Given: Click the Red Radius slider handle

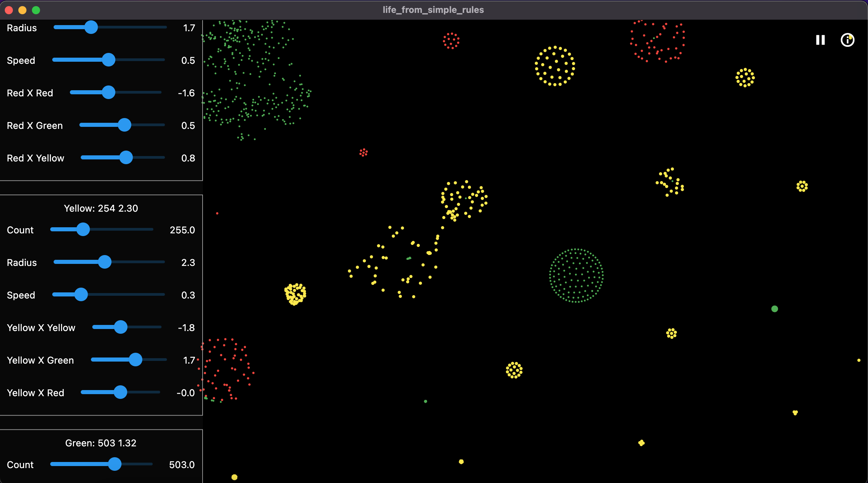Looking at the screenshot, I should (x=91, y=27).
